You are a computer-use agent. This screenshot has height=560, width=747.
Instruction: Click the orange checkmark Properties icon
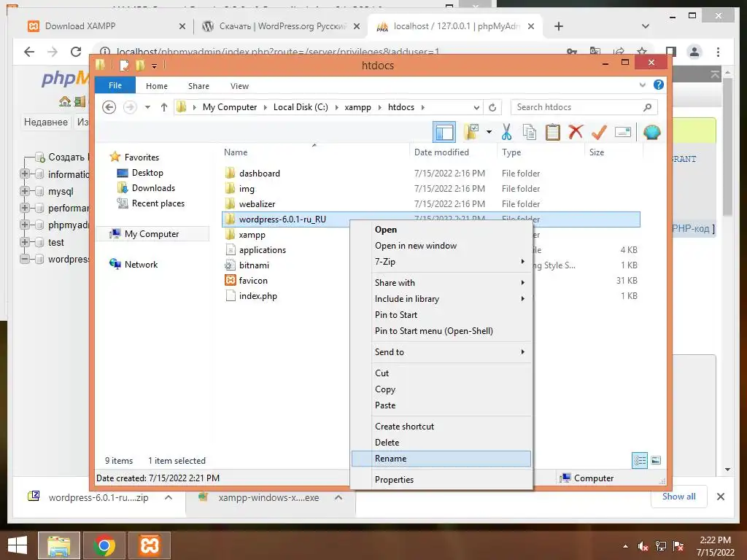599,132
